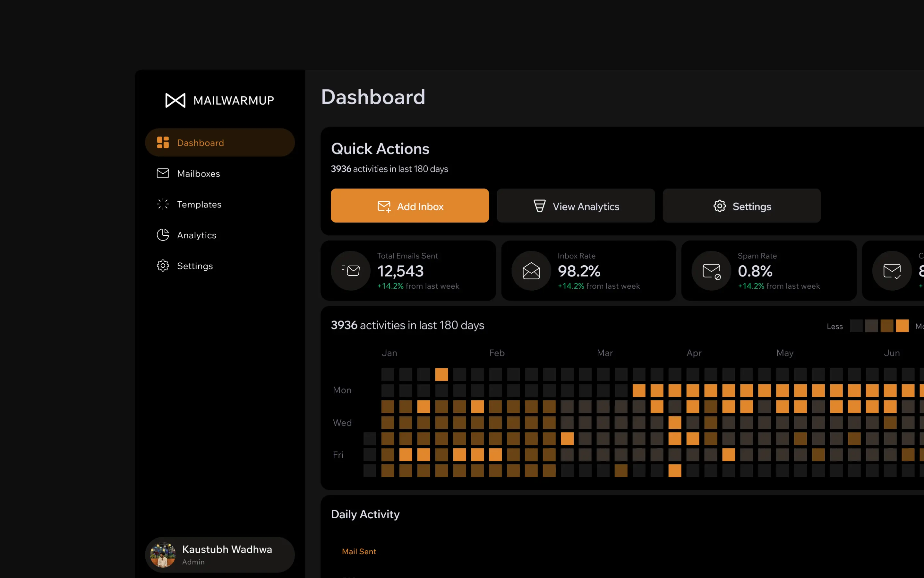Go to the Templates page
Viewport: 924px width, 578px height.
click(x=220, y=204)
